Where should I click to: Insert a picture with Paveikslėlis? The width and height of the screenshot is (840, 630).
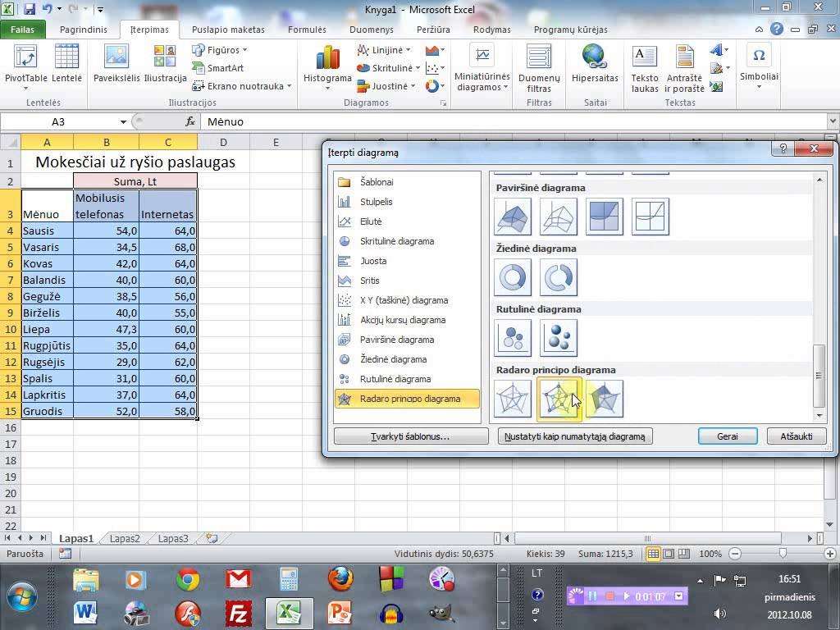(x=116, y=63)
